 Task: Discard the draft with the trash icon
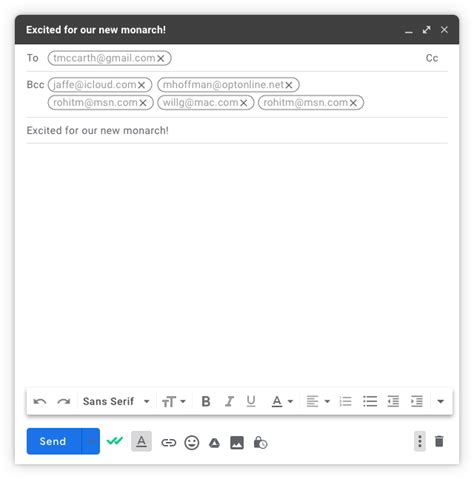point(439,441)
